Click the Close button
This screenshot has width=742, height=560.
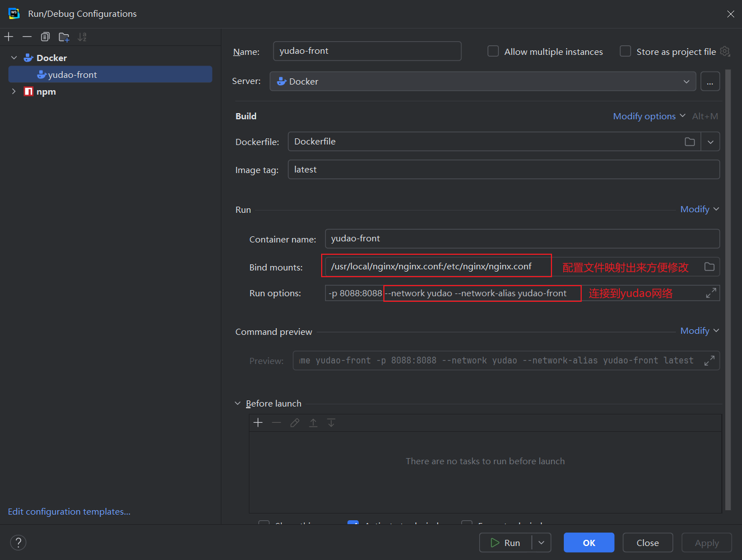pyautogui.click(x=648, y=543)
